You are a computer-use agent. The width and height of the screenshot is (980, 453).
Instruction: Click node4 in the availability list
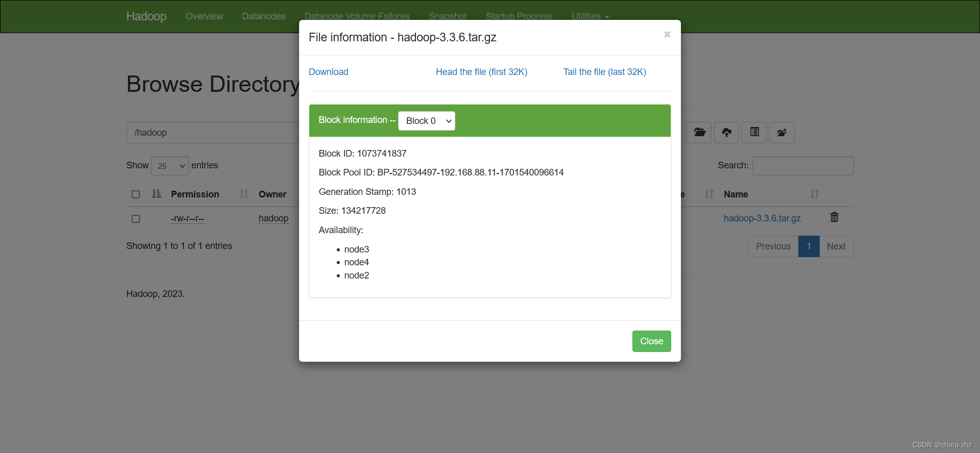(356, 262)
